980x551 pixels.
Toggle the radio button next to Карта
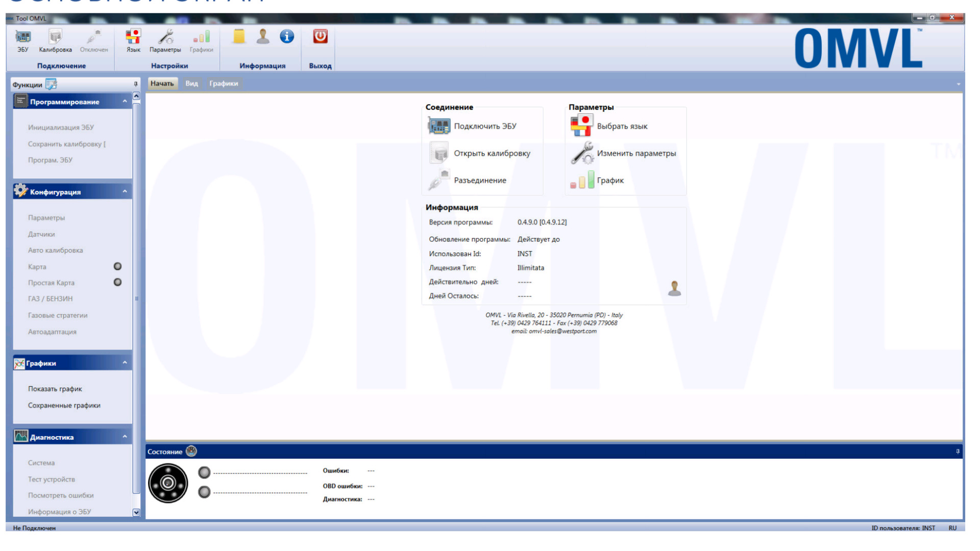117,266
